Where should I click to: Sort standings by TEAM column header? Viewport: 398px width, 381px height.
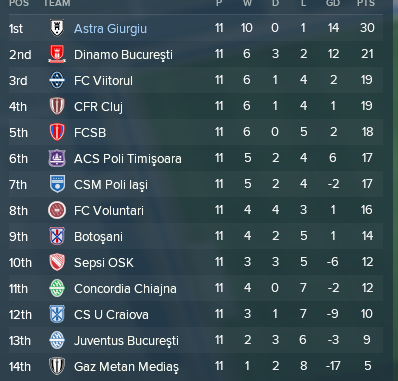click(57, 3)
